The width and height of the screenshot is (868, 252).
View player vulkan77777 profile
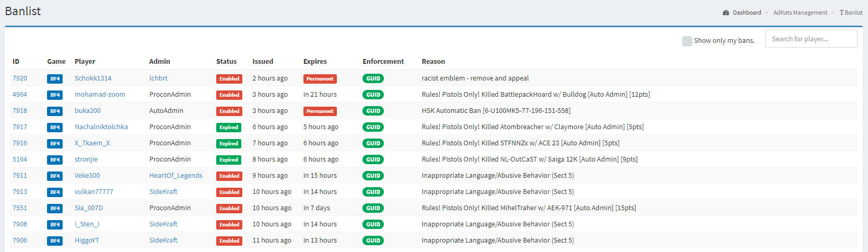tap(94, 192)
